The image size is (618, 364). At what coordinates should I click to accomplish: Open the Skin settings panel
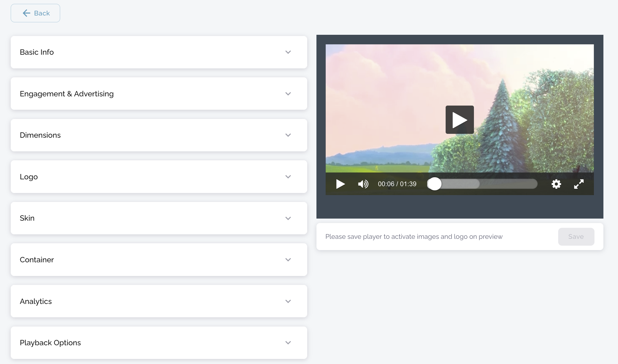[159, 218]
